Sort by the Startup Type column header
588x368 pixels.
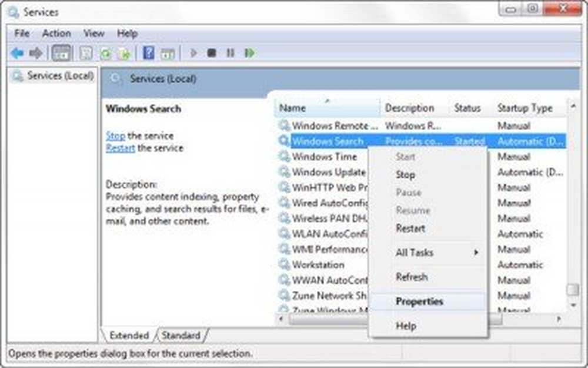point(530,108)
